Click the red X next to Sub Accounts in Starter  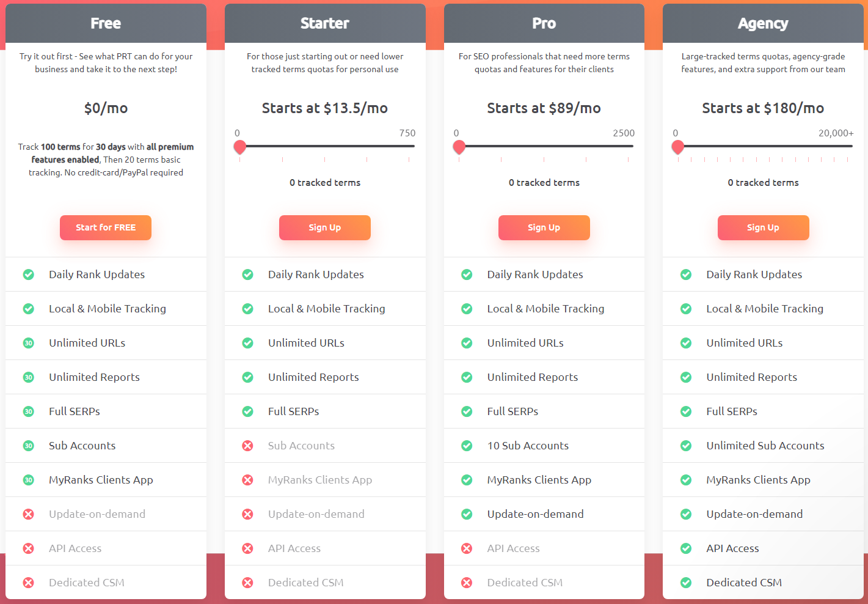pos(247,446)
